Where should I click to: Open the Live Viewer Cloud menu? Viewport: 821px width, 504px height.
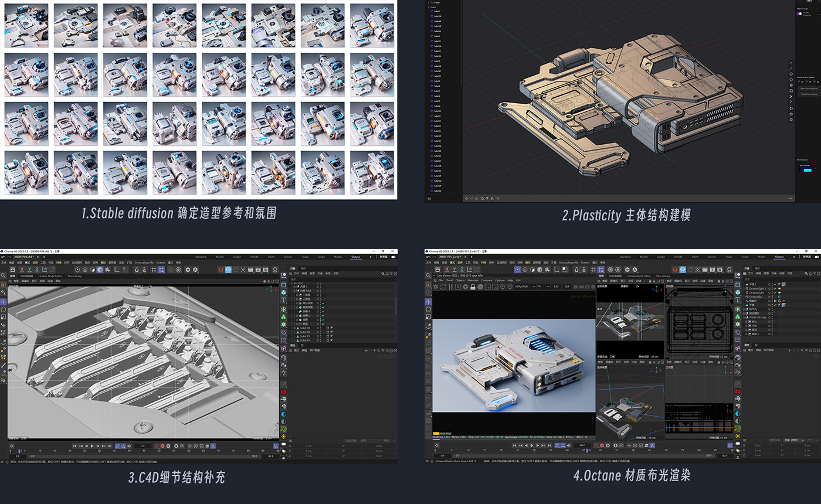449,280
